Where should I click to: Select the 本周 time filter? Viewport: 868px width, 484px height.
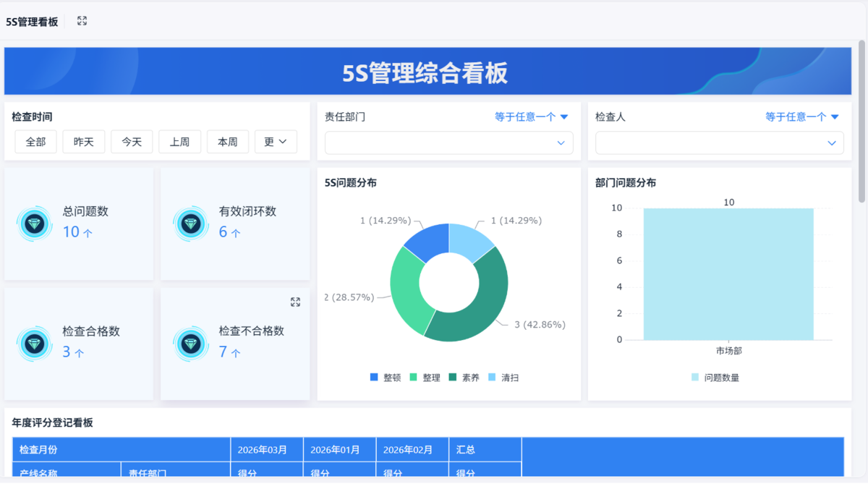point(228,142)
